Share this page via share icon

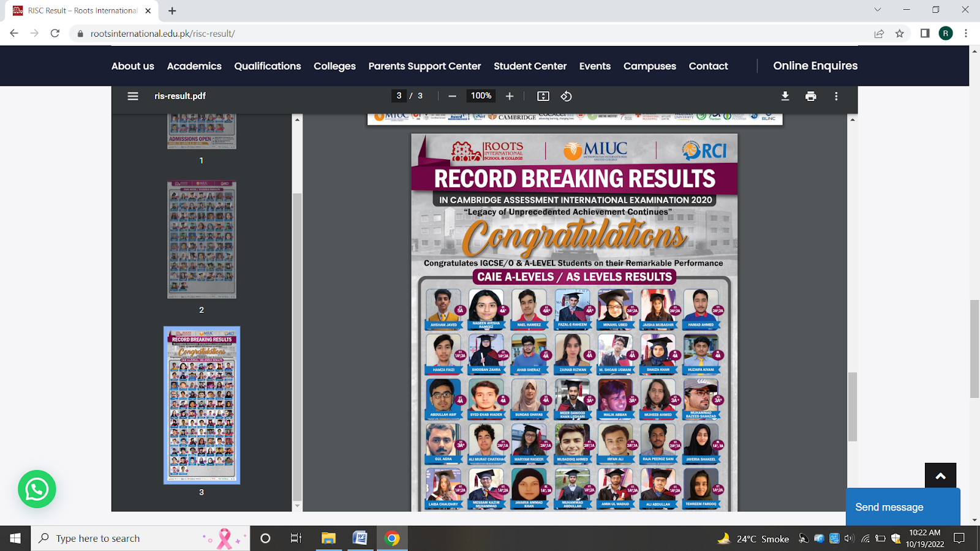click(x=879, y=34)
